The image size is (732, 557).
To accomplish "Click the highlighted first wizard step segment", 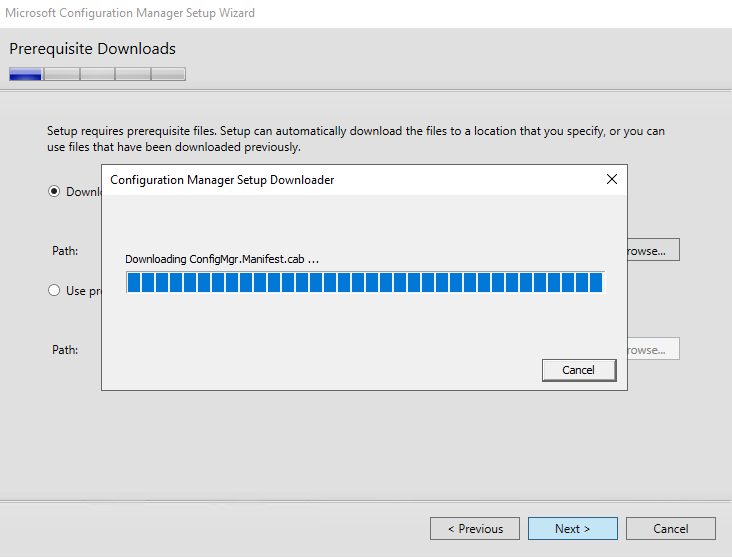I will pos(26,74).
